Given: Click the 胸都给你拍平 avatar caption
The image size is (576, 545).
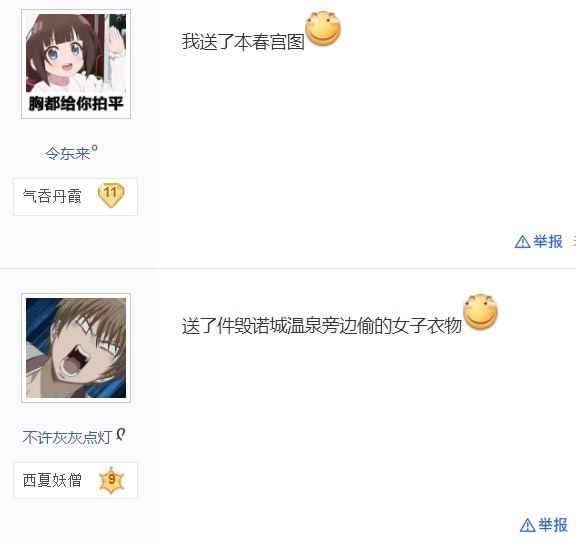Looking at the screenshot, I should pyautogui.click(x=76, y=104).
